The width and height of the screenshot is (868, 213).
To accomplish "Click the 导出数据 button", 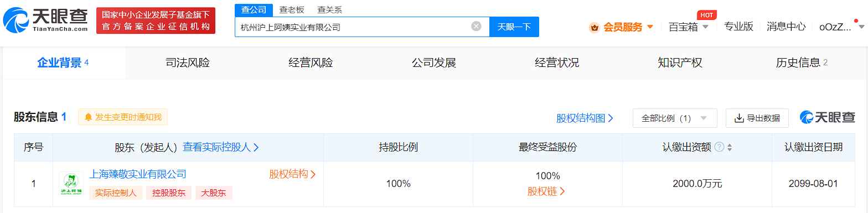I will pos(757,118).
